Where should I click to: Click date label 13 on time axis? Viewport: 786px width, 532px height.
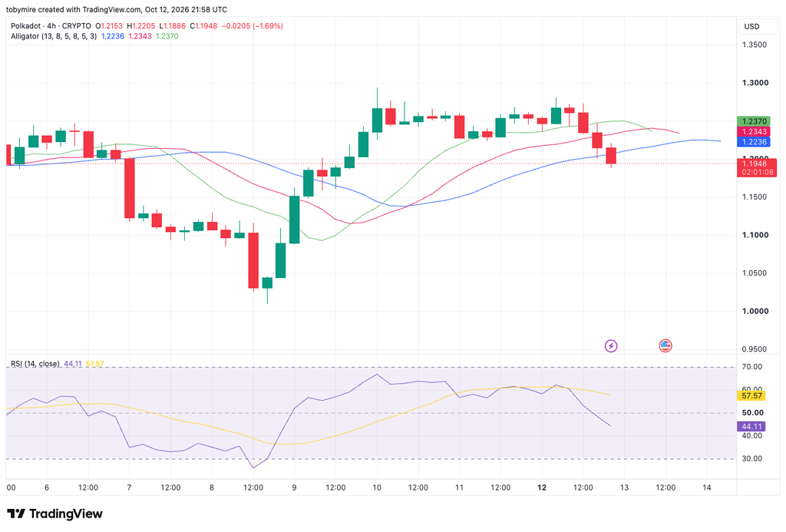tap(624, 487)
